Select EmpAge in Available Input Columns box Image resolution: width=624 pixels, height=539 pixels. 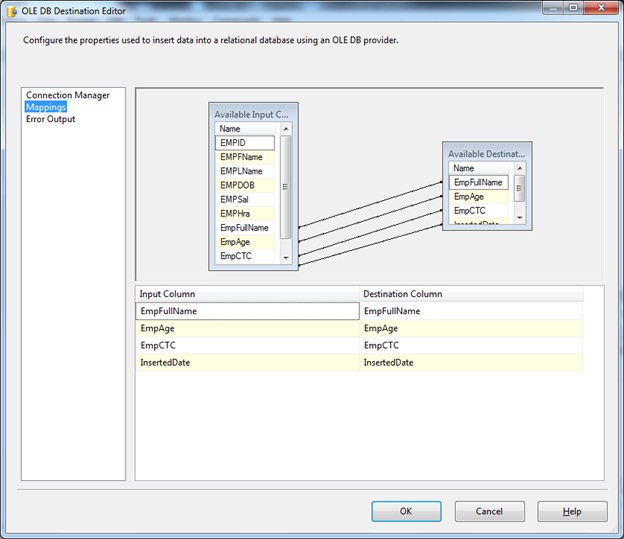[245, 242]
